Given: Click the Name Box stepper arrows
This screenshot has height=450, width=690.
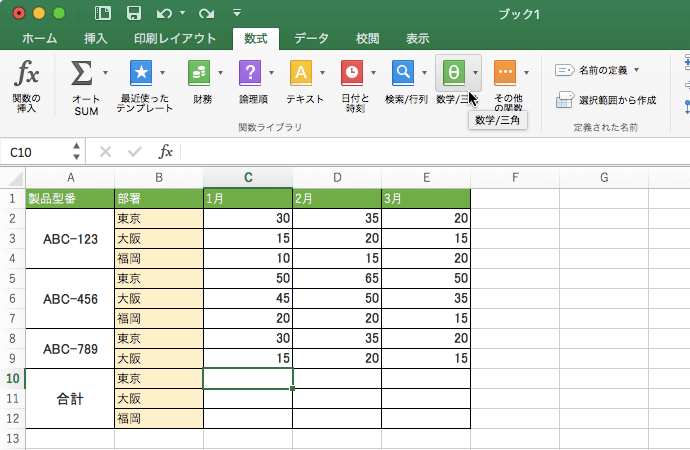Looking at the screenshot, I should point(76,151).
